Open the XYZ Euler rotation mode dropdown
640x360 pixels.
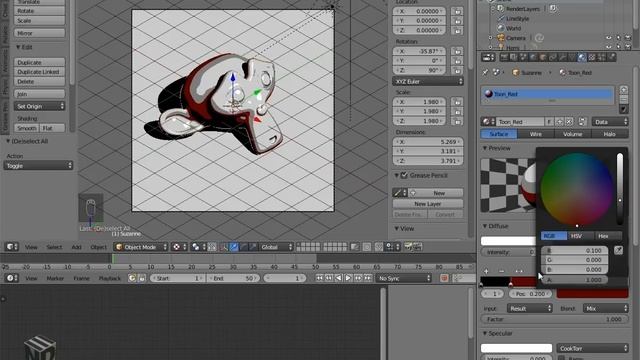coord(428,81)
